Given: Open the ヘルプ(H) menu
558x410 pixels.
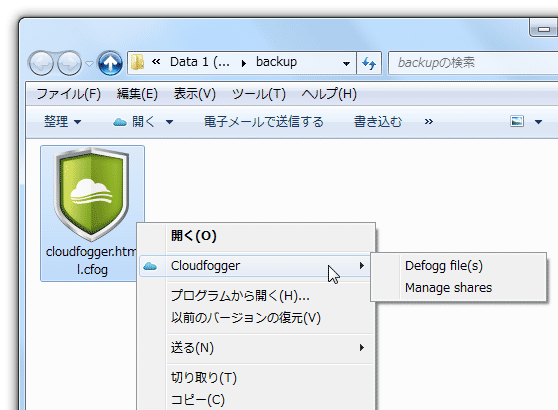Looking at the screenshot, I should (x=329, y=94).
